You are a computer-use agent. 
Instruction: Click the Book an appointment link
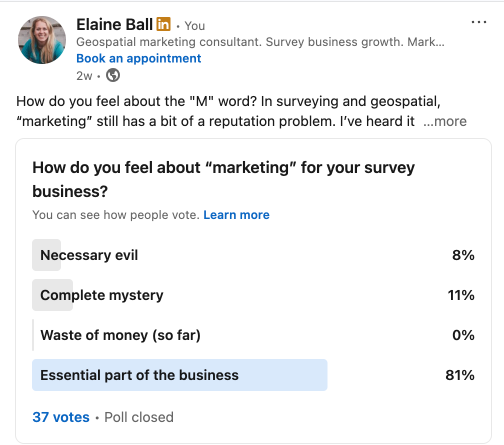pos(138,58)
